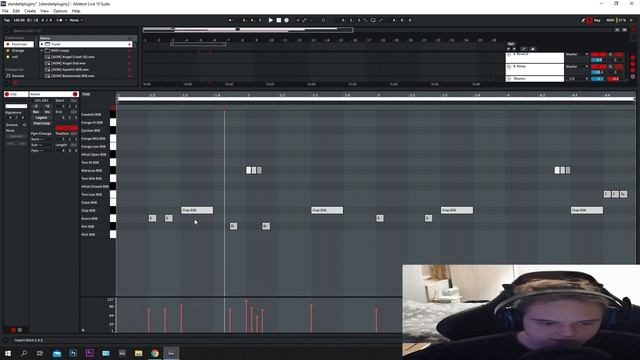Viewport: 640px width, 360px height.
Task: Toggle the red Loop switch in the clip
Action: pos(66,128)
